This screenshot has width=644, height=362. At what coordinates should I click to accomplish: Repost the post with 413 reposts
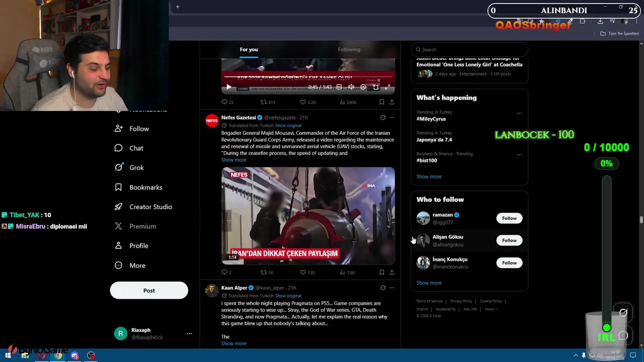[x=268, y=102]
